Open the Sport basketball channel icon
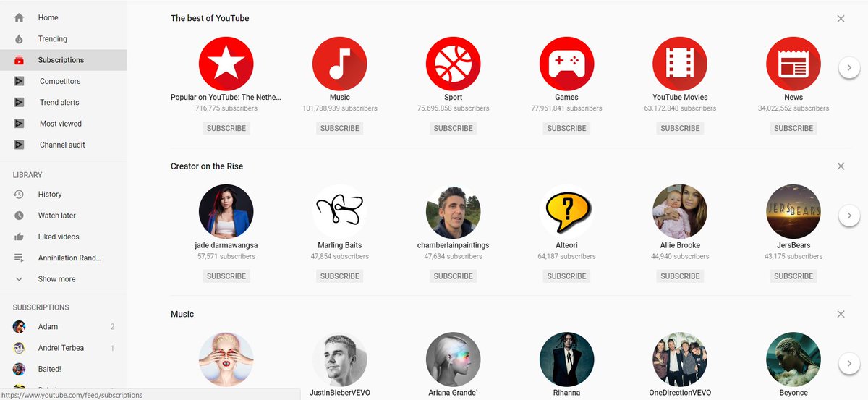 tap(454, 64)
